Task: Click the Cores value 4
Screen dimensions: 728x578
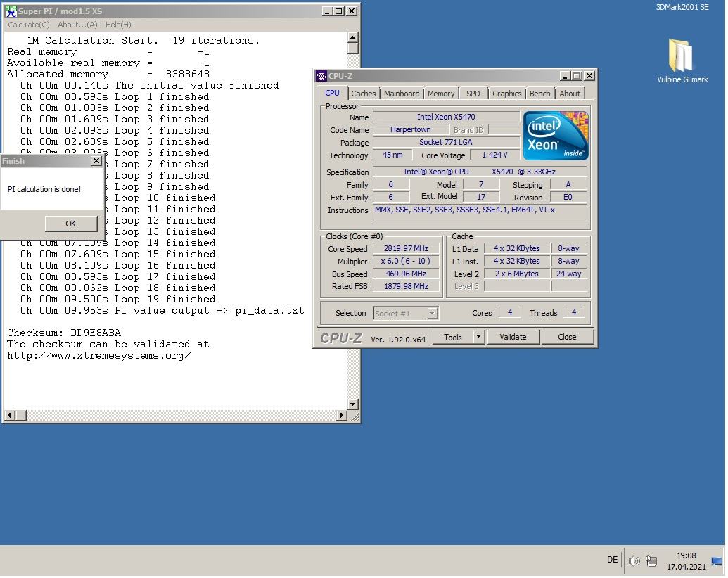Action: click(x=510, y=312)
